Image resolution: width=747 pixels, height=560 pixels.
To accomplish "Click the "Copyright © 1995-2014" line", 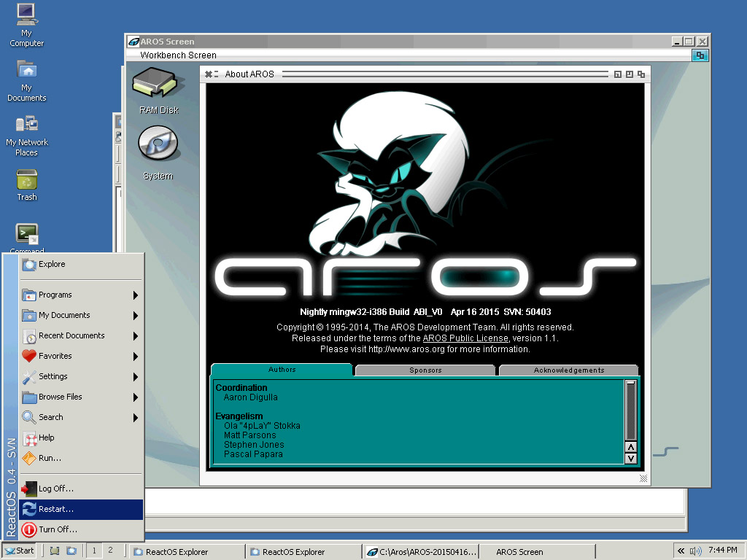I will [x=425, y=327].
